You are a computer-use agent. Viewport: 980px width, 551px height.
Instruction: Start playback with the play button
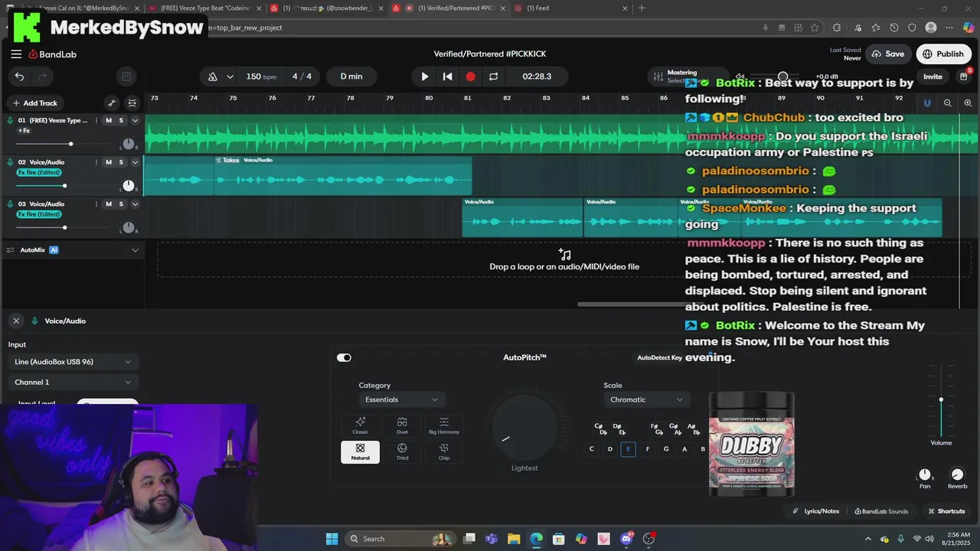[425, 77]
